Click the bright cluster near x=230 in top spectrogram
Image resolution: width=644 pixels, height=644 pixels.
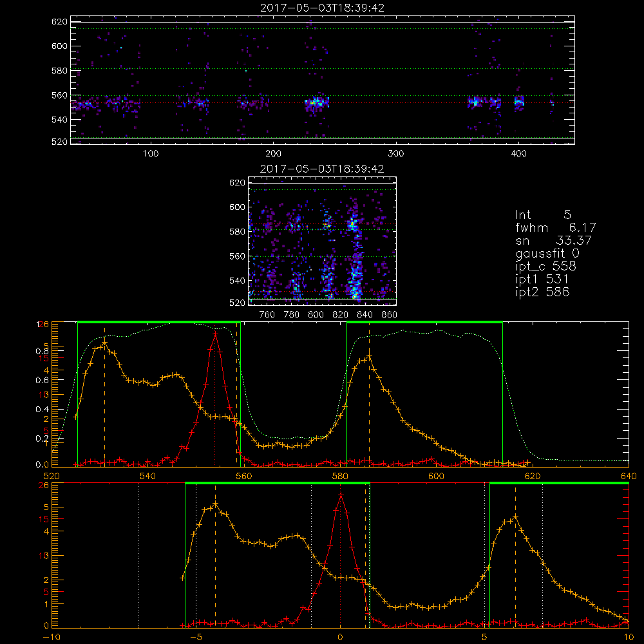click(x=316, y=102)
